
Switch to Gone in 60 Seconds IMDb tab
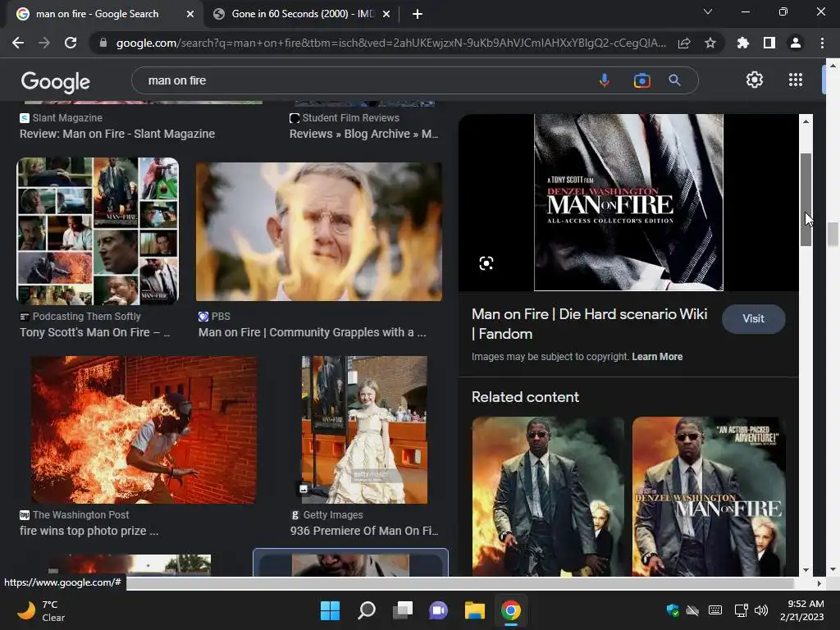pyautogui.click(x=303, y=14)
